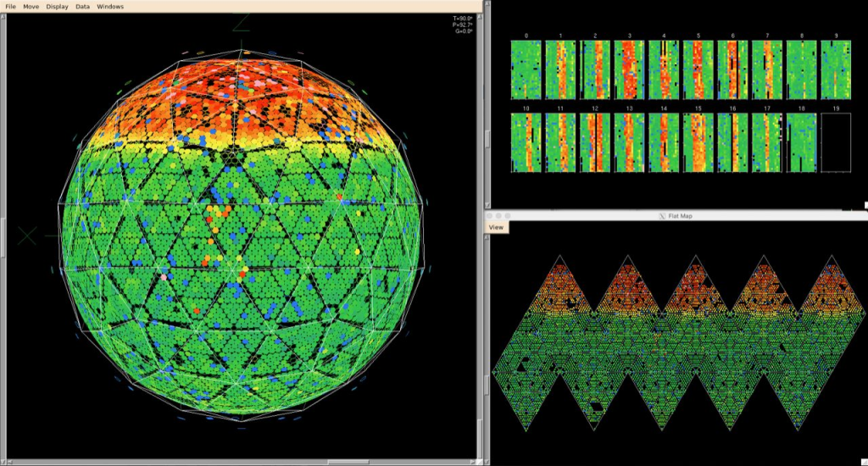Viewport: 868px width, 466px height.
Task: Click the green Z axis marker
Action: (242, 21)
